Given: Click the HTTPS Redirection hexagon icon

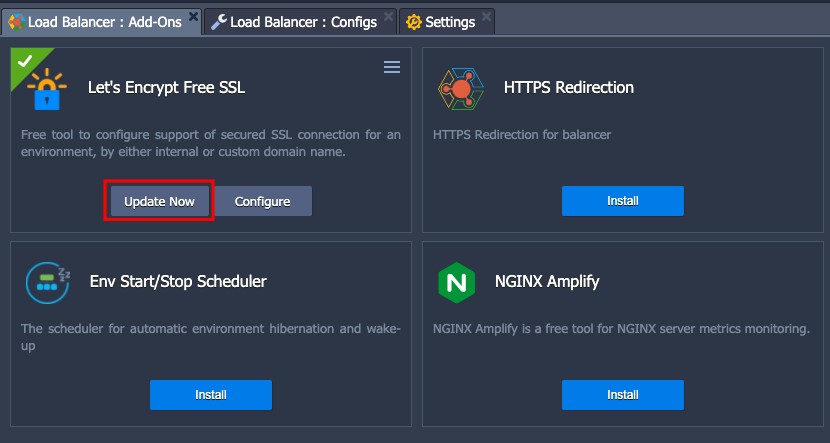Looking at the screenshot, I should click(461, 89).
